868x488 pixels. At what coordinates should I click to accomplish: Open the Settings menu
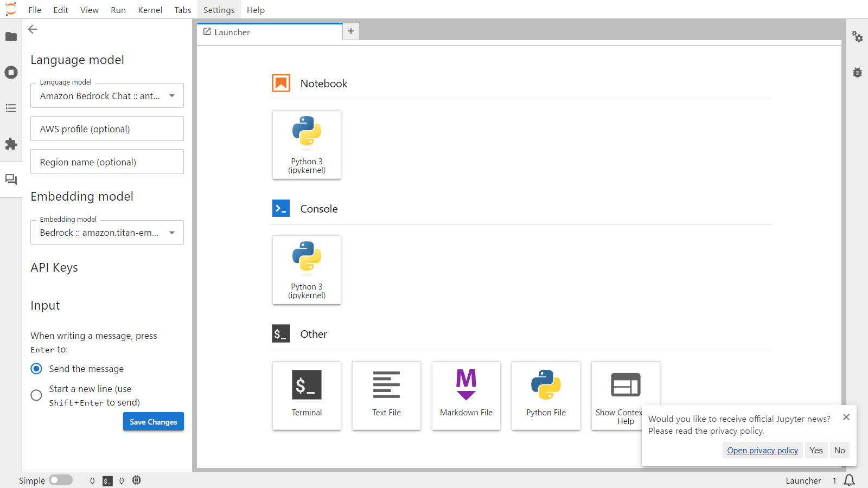219,10
